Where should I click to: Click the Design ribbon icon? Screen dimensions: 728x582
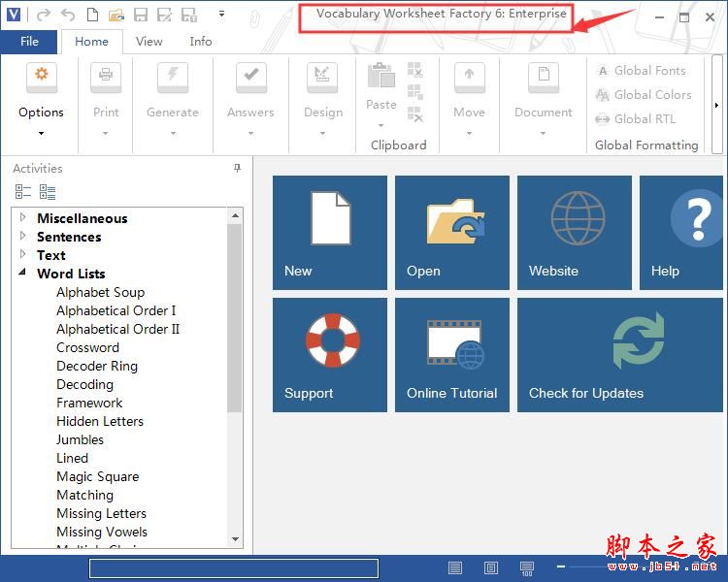(x=322, y=77)
